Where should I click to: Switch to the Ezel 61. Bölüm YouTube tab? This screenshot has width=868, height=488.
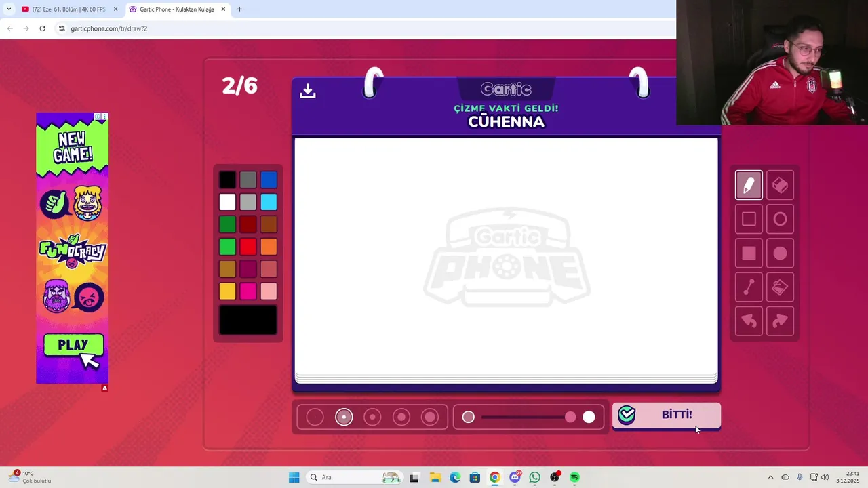tap(68, 9)
